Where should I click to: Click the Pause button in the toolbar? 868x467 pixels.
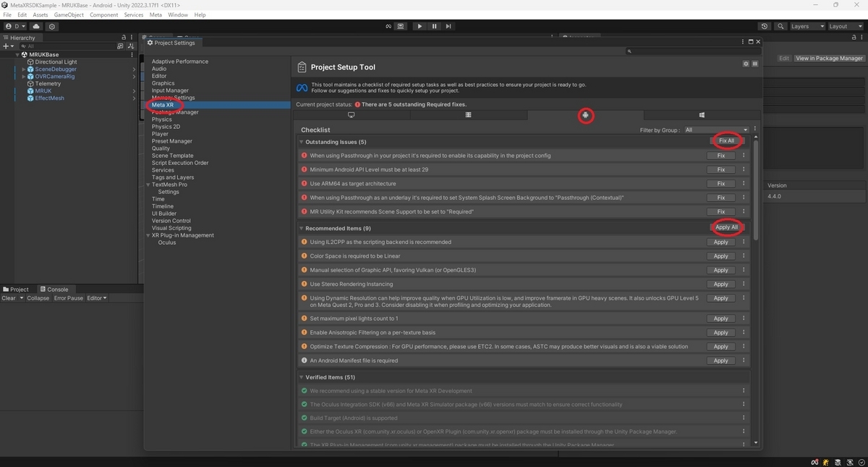434,26
